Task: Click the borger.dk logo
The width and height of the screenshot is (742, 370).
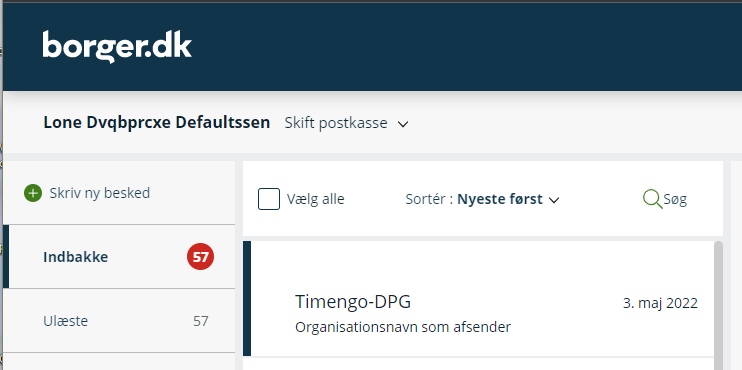Action: (117, 47)
